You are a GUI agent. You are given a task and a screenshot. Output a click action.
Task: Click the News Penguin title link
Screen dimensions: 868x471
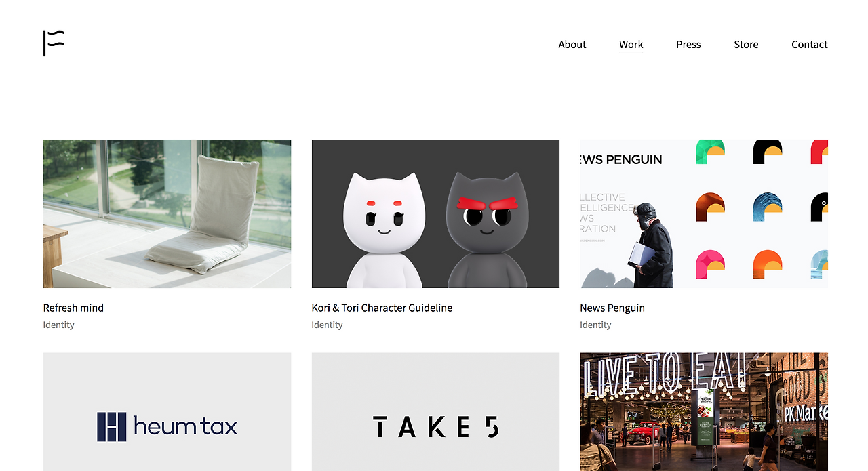[x=612, y=308]
